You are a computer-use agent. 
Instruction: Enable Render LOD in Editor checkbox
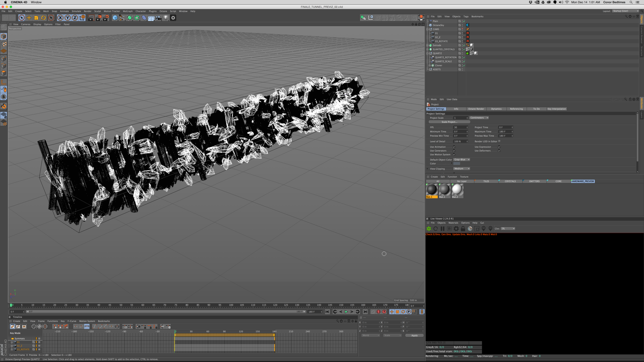click(x=499, y=141)
